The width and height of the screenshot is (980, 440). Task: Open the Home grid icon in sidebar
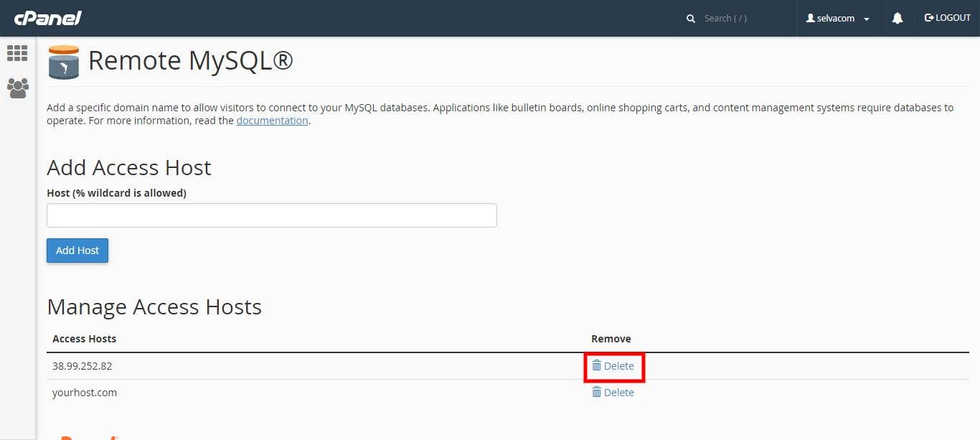17,53
